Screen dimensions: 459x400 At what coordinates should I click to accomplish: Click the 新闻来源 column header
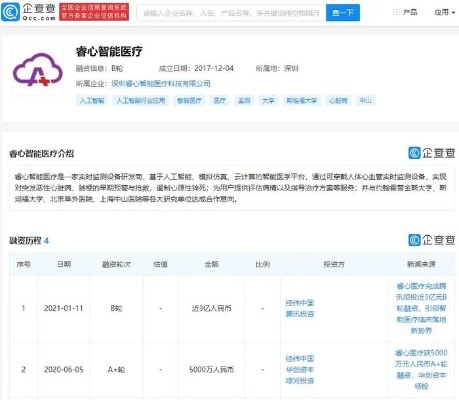pos(421,264)
